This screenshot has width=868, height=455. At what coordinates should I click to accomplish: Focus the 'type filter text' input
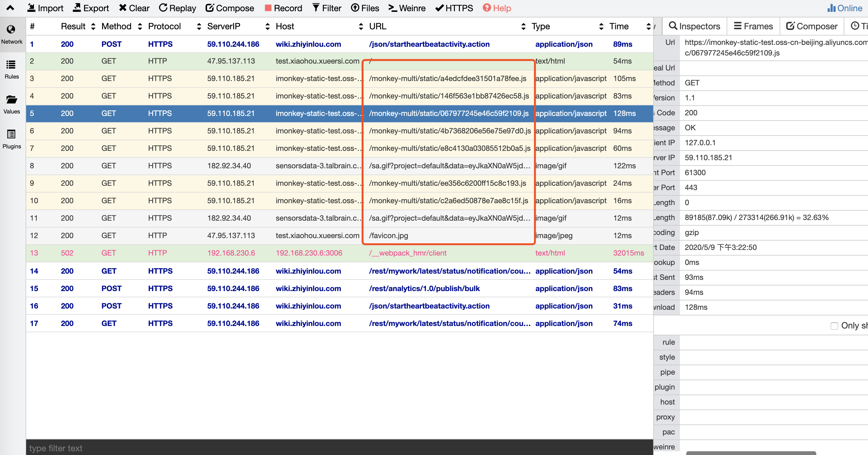(x=339, y=448)
